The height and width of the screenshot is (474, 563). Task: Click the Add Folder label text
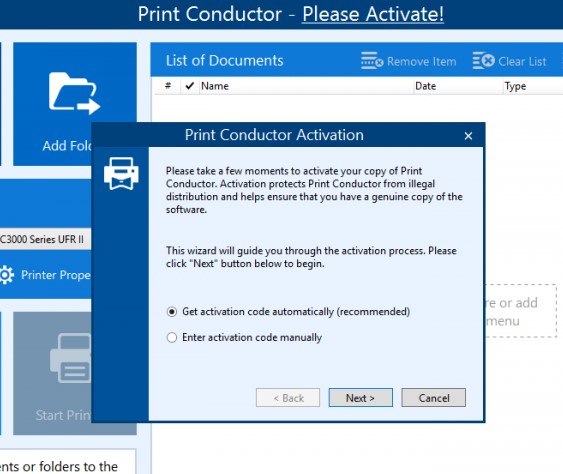click(x=67, y=146)
